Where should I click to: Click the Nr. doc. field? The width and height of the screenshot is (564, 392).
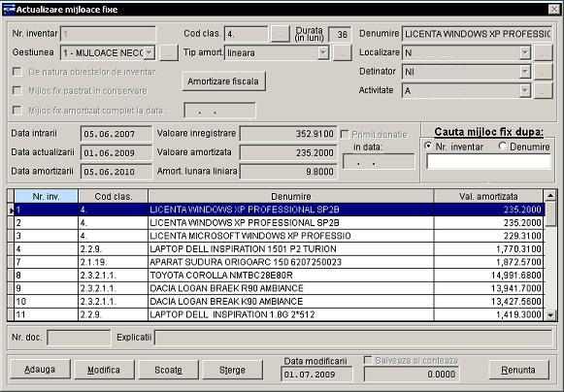[79, 338]
